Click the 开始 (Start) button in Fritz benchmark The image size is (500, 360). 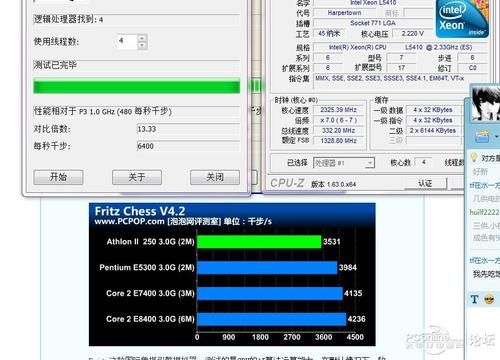click(x=58, y=177)
